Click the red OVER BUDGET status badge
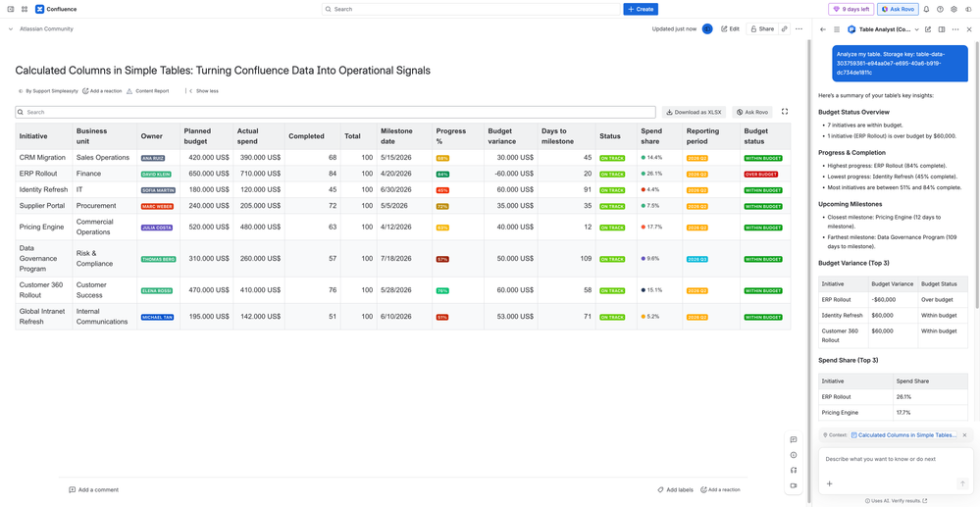Image resolution: width=980 pixels, height=507 pixels. (761, 175)
